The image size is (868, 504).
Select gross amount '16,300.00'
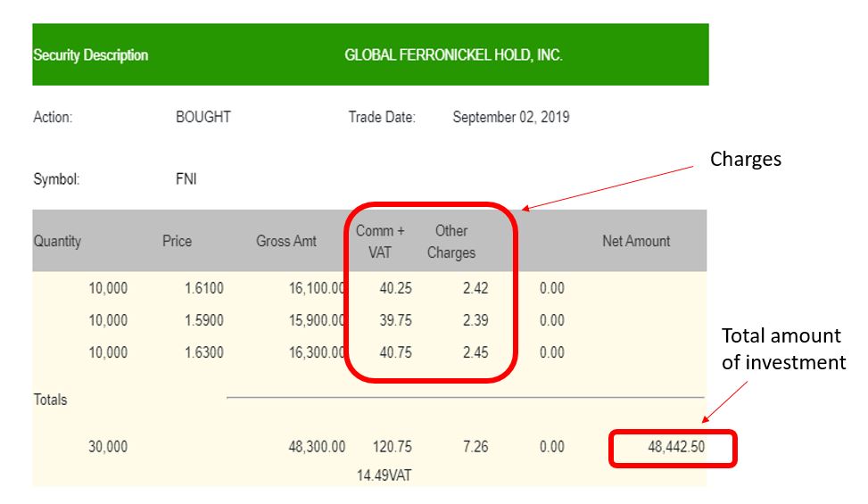click(x=317, y=352)
